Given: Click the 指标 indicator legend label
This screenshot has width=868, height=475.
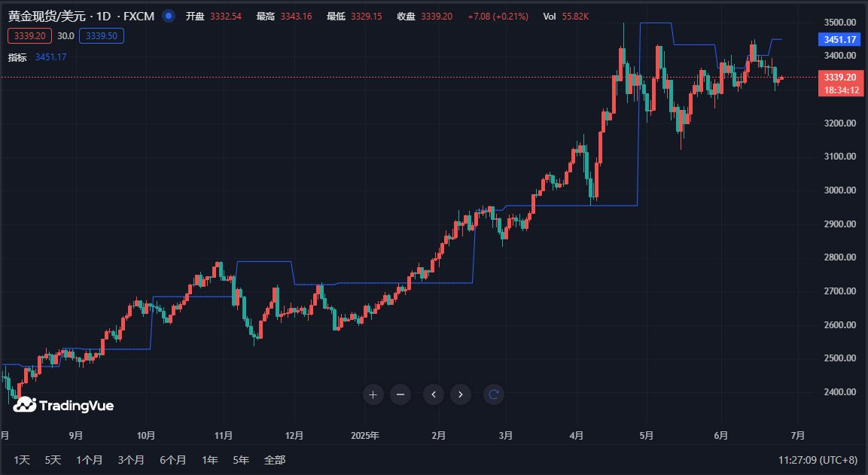Looking at the screenshot, I should [17, 57].
